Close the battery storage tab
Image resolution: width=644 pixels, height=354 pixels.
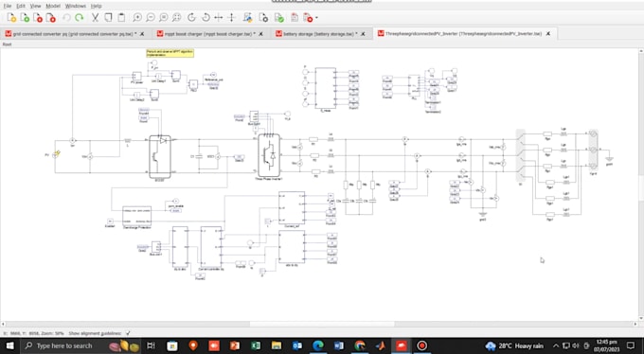coord(363,34)
